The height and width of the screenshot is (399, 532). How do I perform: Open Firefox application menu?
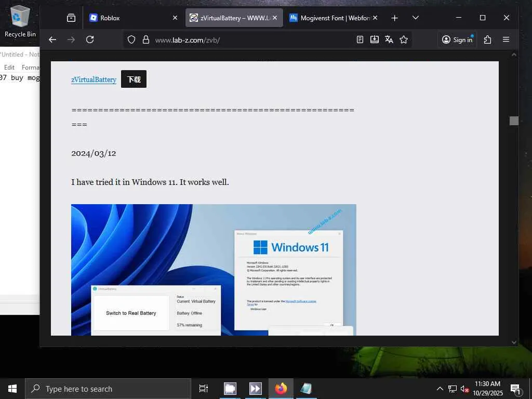(506, 39)
